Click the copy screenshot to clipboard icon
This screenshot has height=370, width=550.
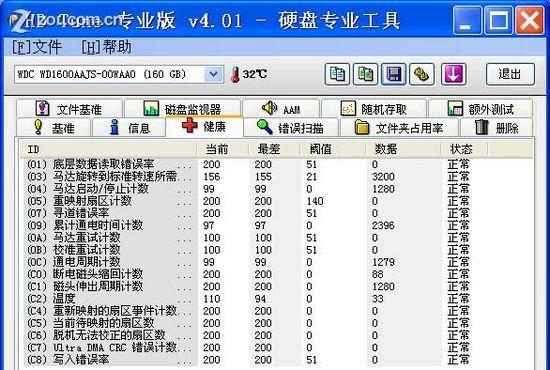365,74
